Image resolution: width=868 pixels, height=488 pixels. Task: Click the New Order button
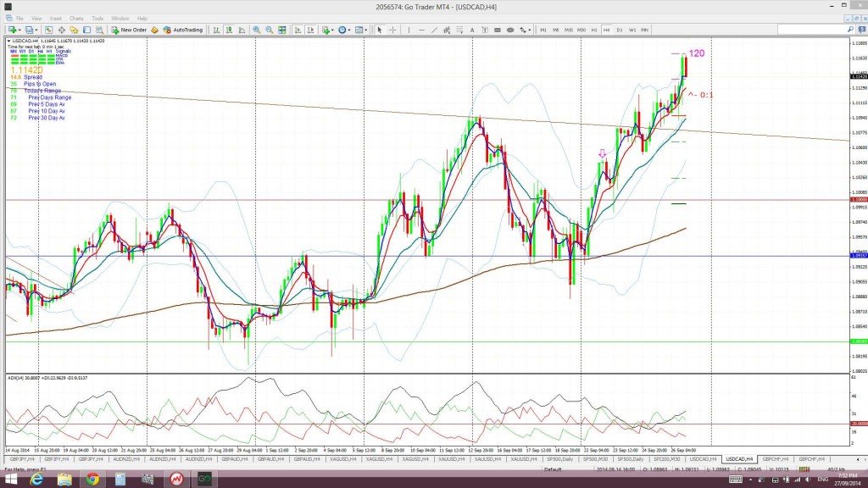click(129, 30)
